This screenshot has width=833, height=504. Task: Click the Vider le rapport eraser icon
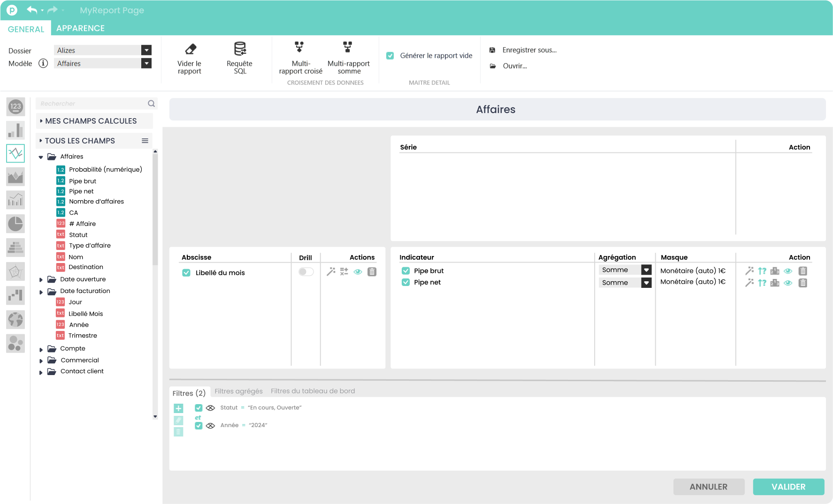coord(190,49)
